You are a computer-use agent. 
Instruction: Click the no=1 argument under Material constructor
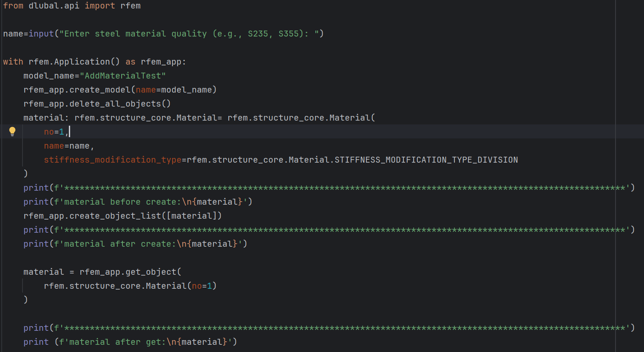pos(54,132)
